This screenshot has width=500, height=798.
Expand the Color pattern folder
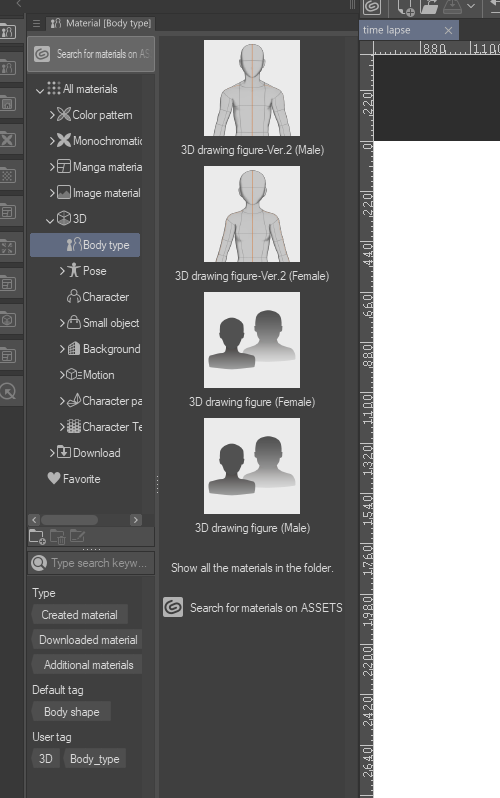pyautogui.click(x=52, y=115)
